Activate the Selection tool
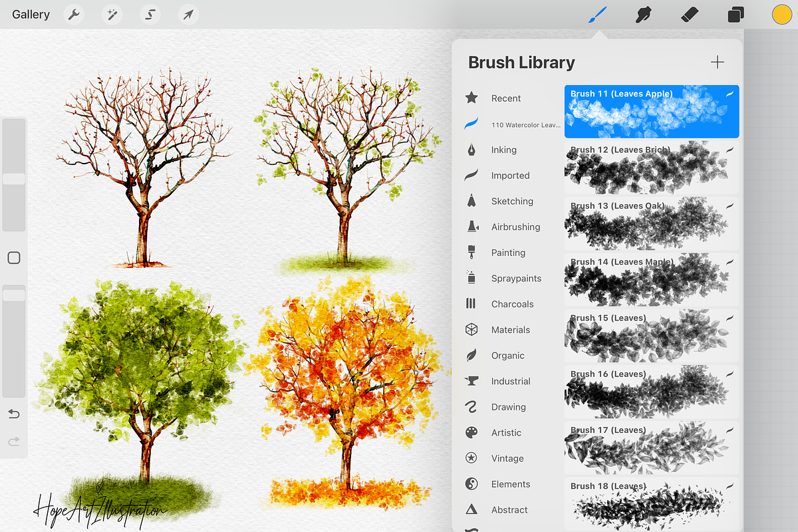 (150, 15)
